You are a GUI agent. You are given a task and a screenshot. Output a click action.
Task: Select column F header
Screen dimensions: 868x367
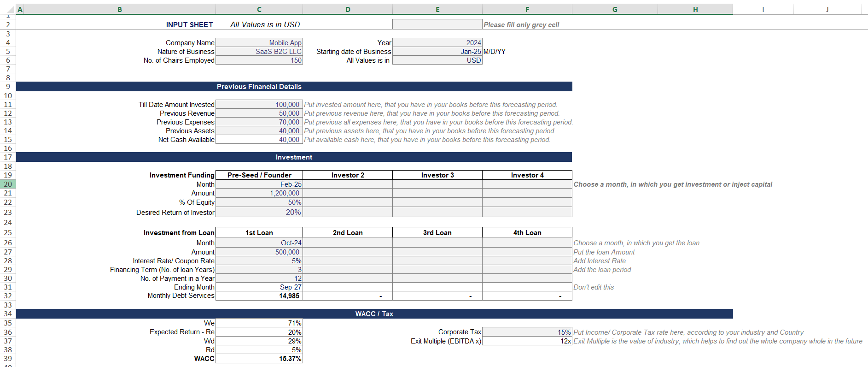click(527, 9)
